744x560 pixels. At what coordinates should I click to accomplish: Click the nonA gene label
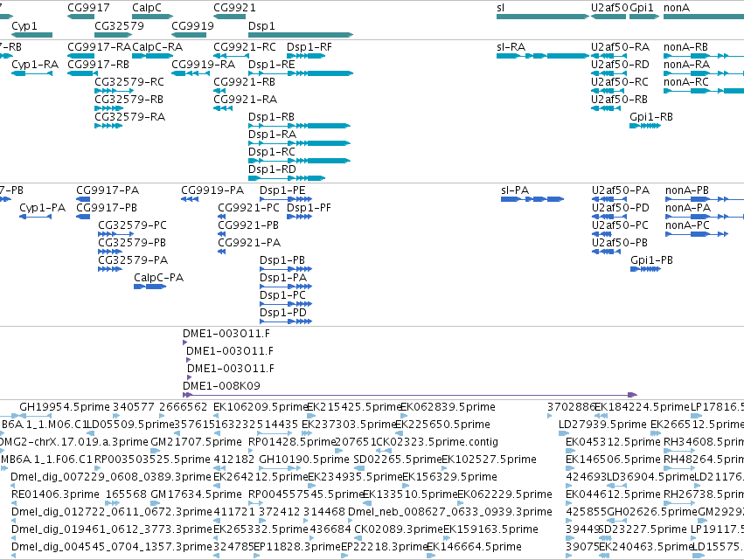click(676, 8)
